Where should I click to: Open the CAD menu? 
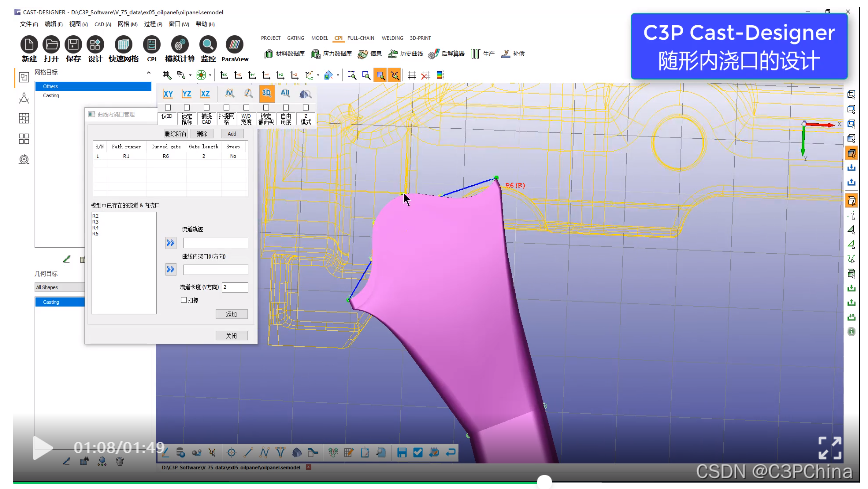102,24
